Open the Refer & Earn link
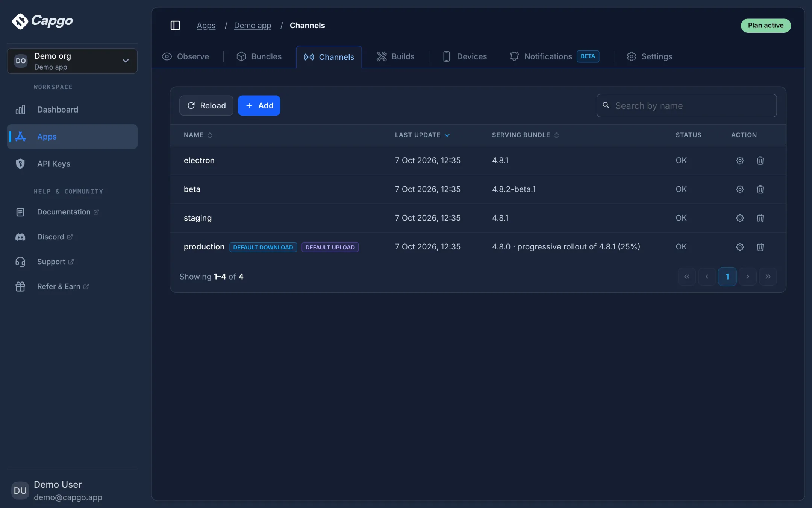Image resolution: width=812 pixels, height=508 pixels. pos(72,287)
